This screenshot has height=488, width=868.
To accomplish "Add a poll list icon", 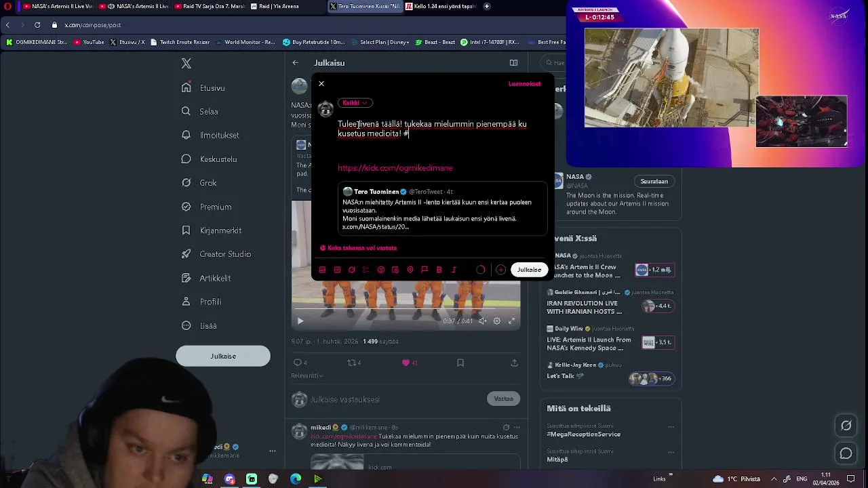I will tap(366, 270).
